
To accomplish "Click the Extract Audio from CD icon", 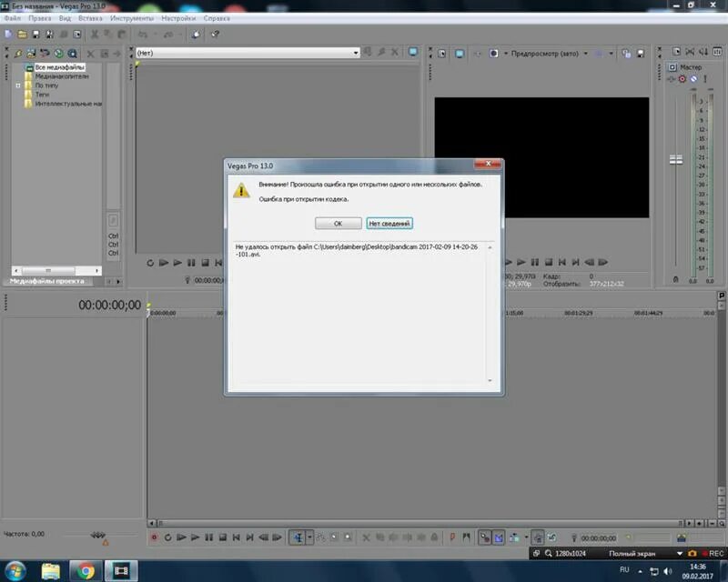I will [45, 54].
